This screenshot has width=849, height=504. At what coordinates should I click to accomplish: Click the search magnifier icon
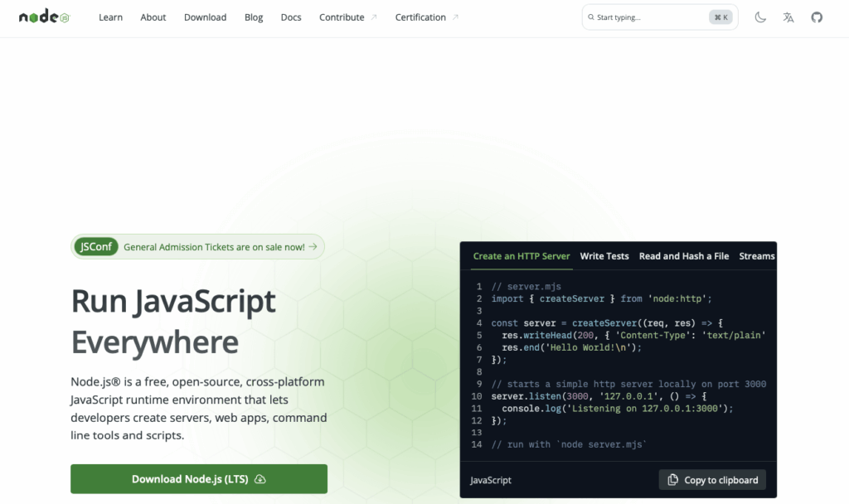pyautogui.click(x=590, y=17)
